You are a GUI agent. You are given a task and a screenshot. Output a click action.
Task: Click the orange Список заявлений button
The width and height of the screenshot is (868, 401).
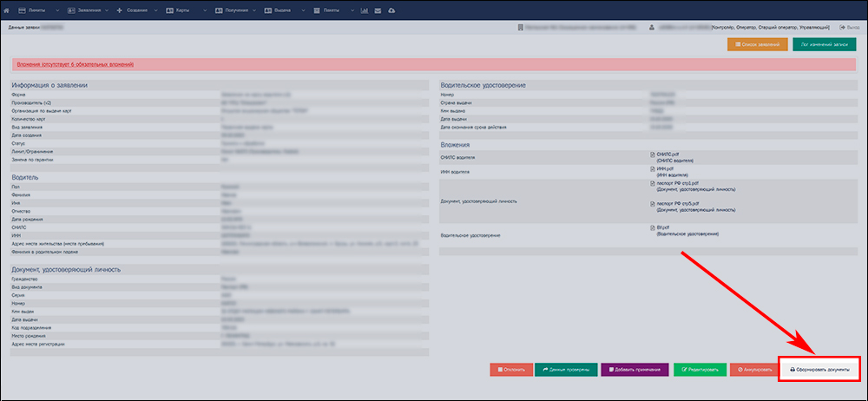click(x=757, y=44)
